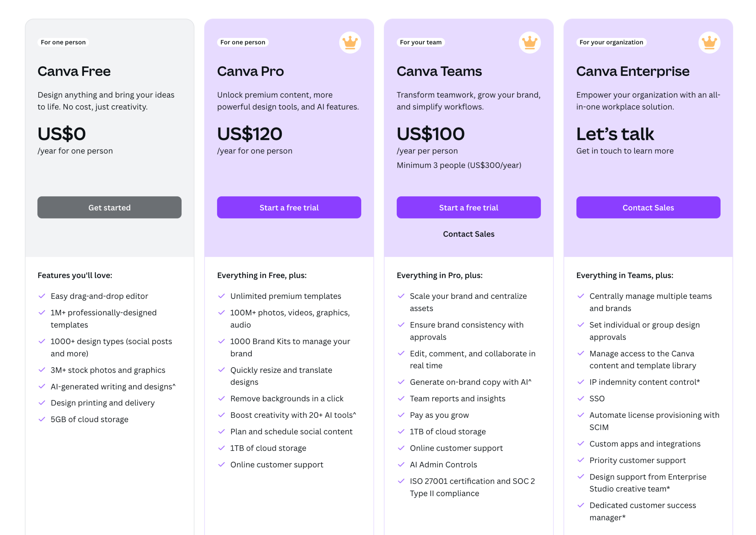Click Get started on Canva Free
This screenshot has width=756, height=535.
pyautogui.click(x=109, y=207)
